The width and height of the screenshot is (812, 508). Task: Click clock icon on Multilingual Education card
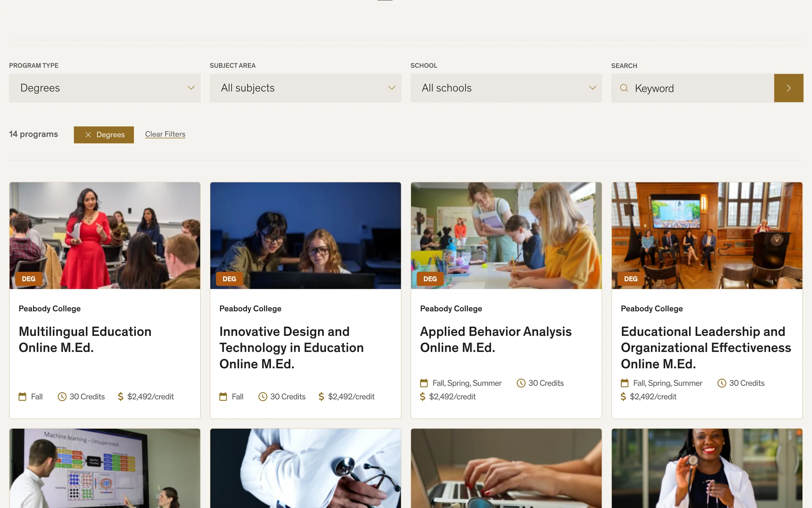tap(62, 397)
